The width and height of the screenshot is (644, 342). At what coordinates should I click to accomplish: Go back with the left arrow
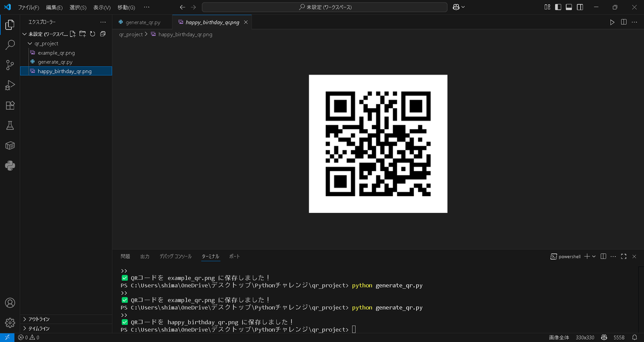(182, 8)
